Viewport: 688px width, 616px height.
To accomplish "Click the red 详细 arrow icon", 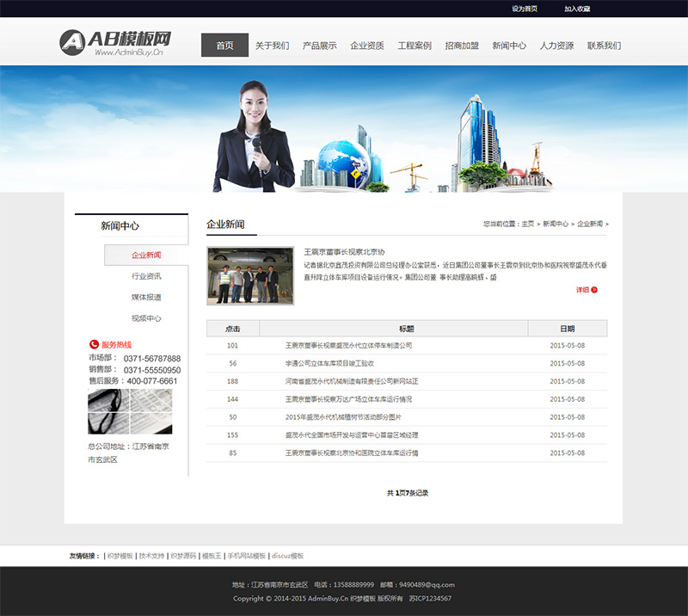I will pyautogui.click(x=594, y=290).
